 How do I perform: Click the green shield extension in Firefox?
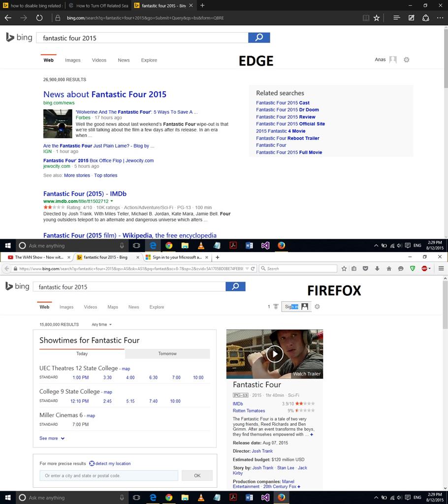coord(413,268)
